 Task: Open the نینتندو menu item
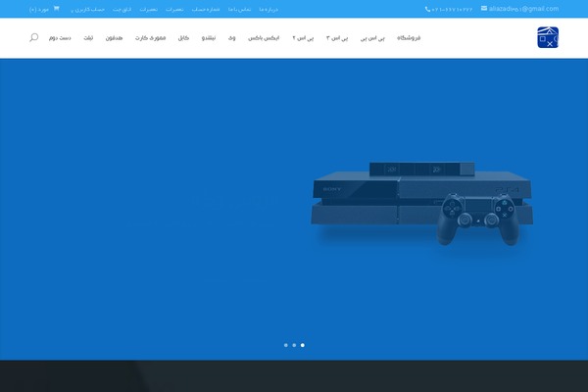209,38
